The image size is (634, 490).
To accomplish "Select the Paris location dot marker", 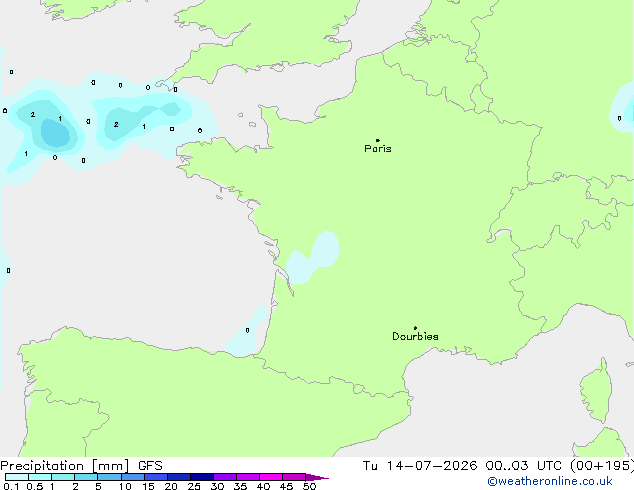I will click(x=378, y=140).
